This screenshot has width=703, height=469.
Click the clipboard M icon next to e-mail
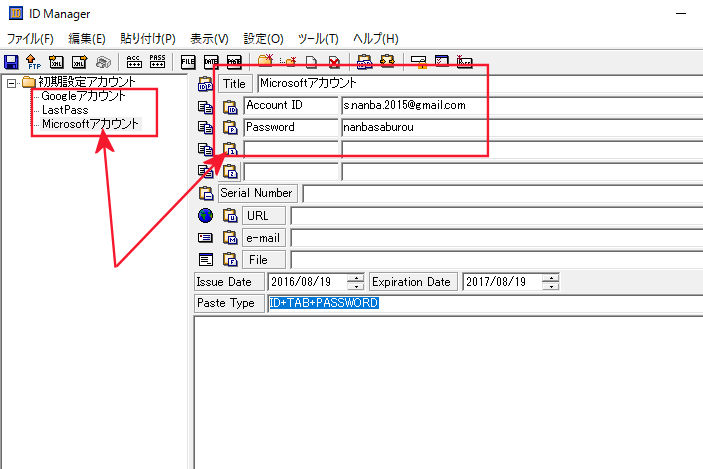point(230,237)
